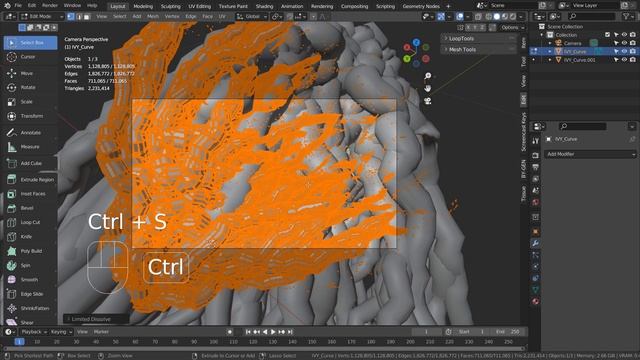Disable IVY_Curve render camera icon
640x360 pixels.
coord(633,51)
